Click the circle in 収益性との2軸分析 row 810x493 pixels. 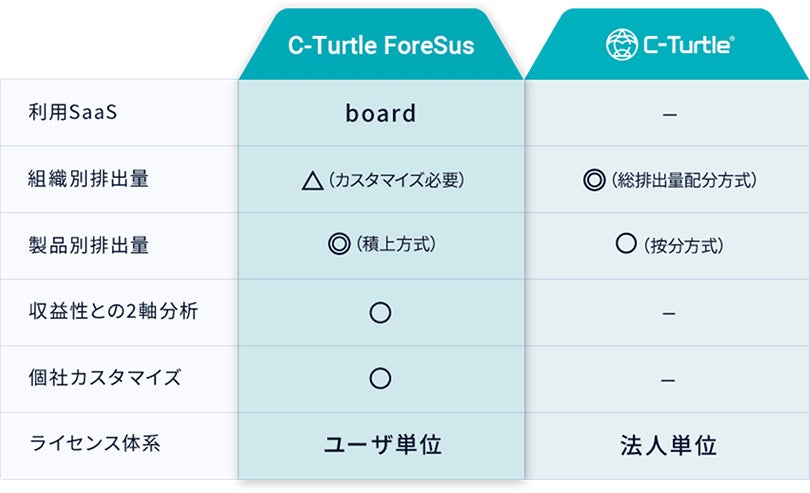tap(380, 312)
